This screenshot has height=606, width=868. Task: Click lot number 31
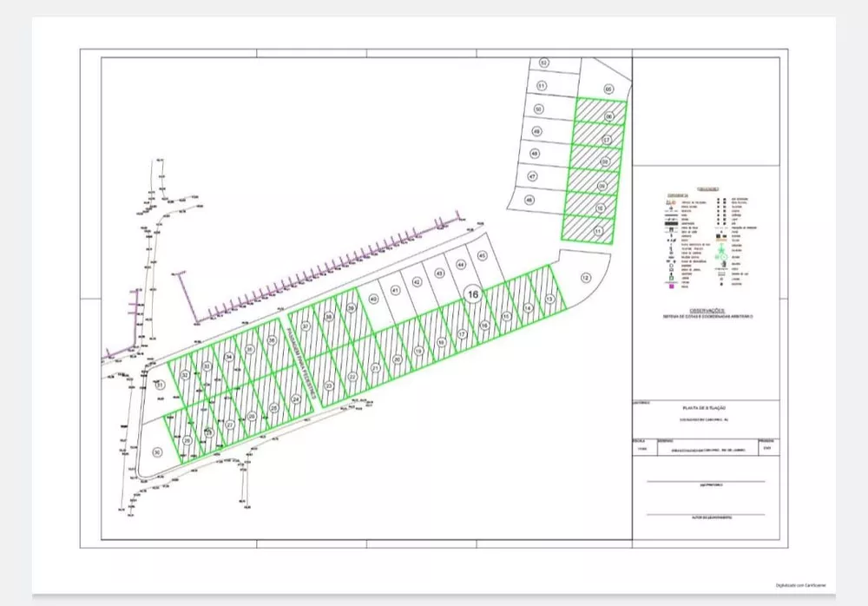[x=160, y=385]
